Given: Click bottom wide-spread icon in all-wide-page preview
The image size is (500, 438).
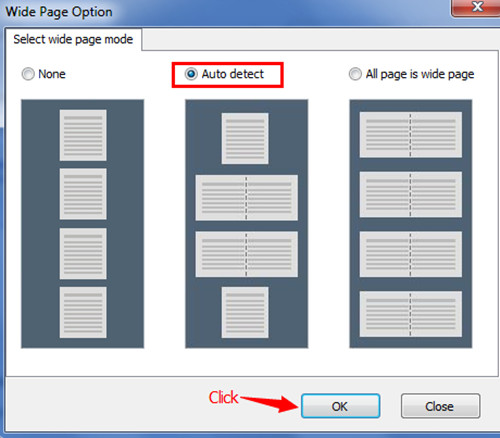Looking at the screenshot, I should (x=411, y=314).
